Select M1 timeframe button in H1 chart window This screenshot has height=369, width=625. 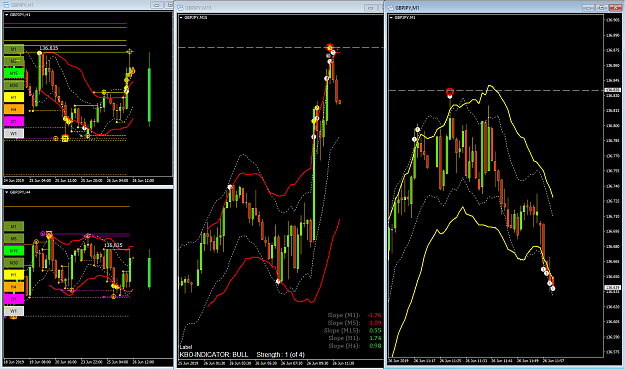pos(14,49)
